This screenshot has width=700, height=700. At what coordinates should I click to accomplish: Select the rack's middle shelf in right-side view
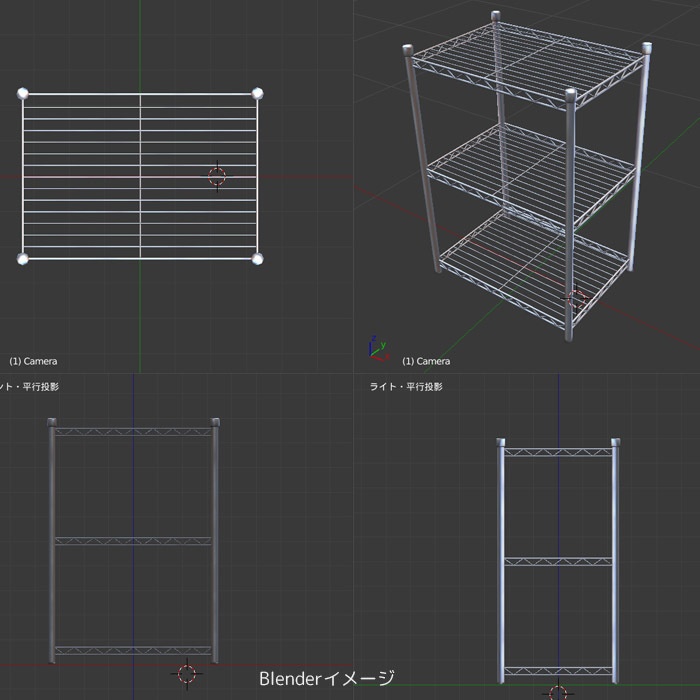558,561
